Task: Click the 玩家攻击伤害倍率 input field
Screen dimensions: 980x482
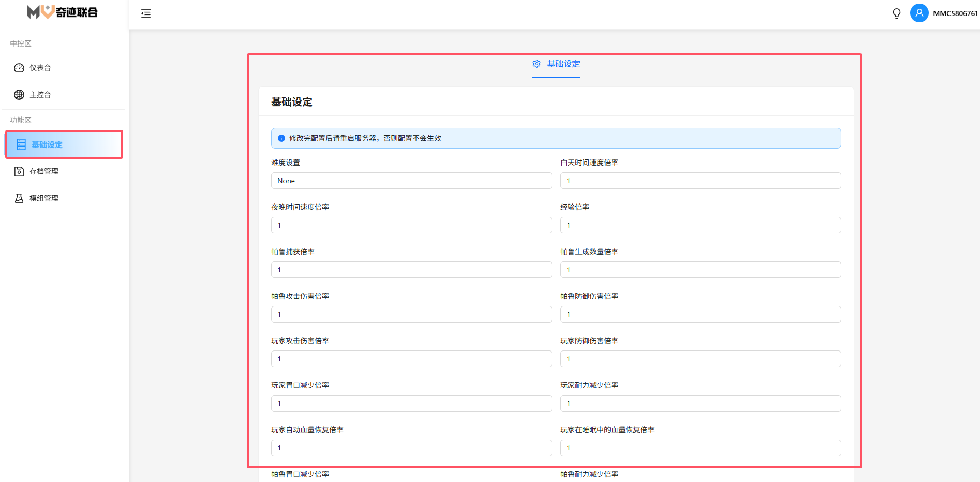Action: coord(411,359)
